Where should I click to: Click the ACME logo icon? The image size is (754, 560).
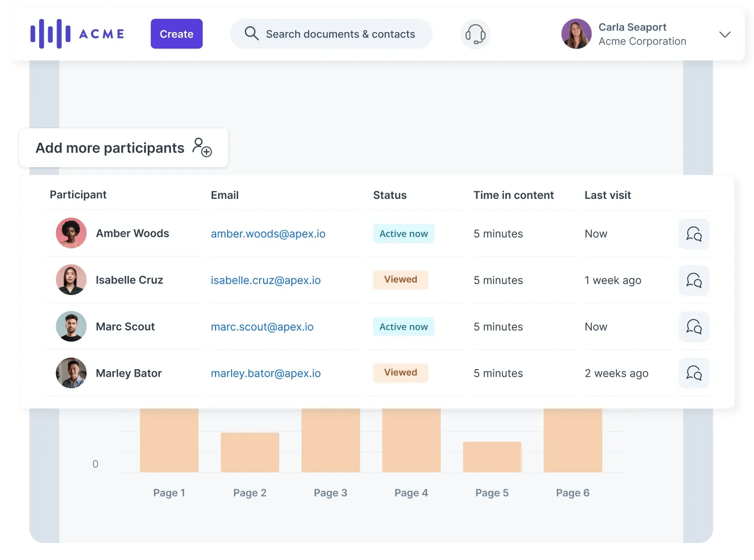click(x=52, y=33)
